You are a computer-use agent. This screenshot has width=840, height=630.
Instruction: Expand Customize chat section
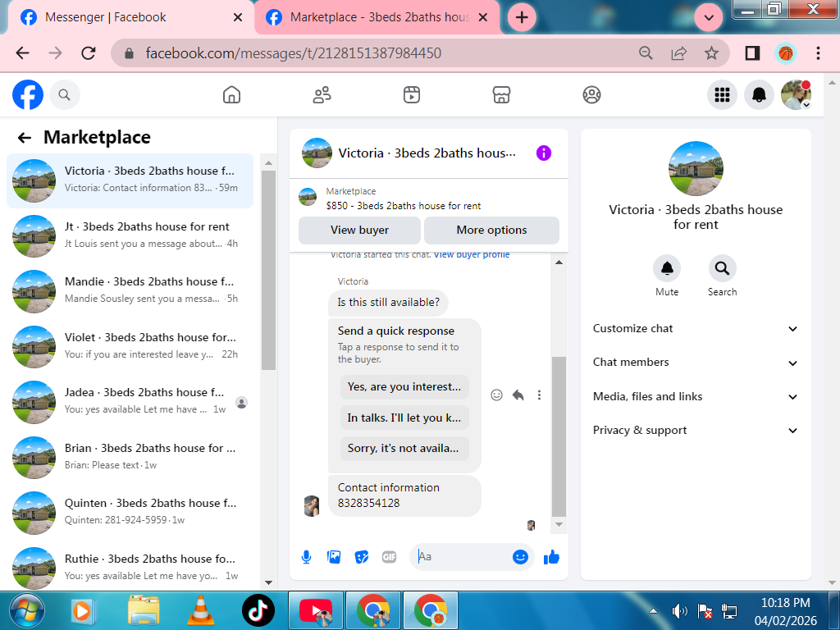click(x=696, y=328)
